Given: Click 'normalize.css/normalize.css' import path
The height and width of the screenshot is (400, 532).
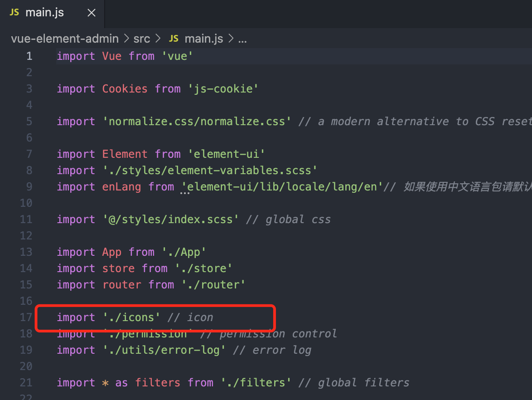Looking at the screenshot, I should 197,122.
